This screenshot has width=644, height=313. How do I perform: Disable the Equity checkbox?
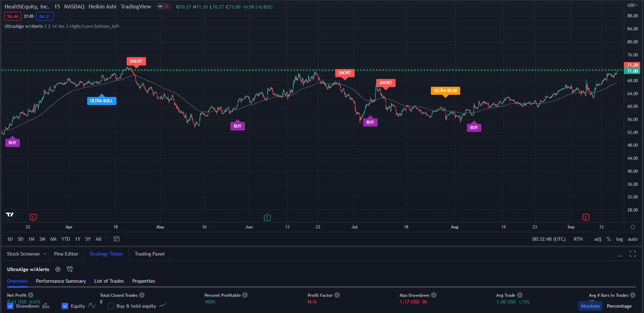pyautogui.click(x=64, y=305)
